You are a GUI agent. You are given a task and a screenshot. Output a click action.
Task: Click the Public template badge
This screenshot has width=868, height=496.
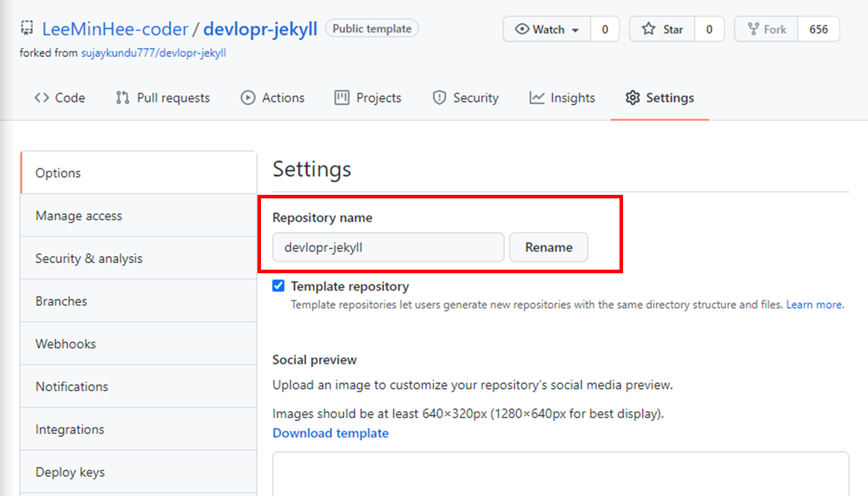372,29
